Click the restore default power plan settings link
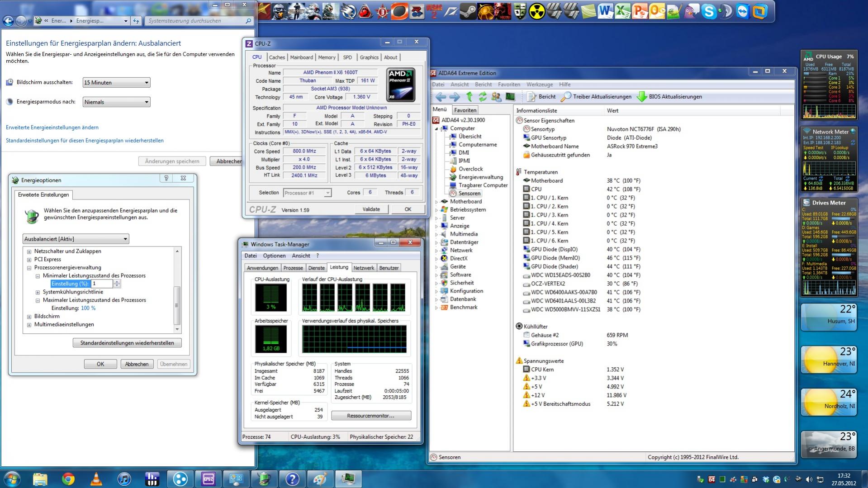The image size is (868, 488). click(x=85, y=141)
